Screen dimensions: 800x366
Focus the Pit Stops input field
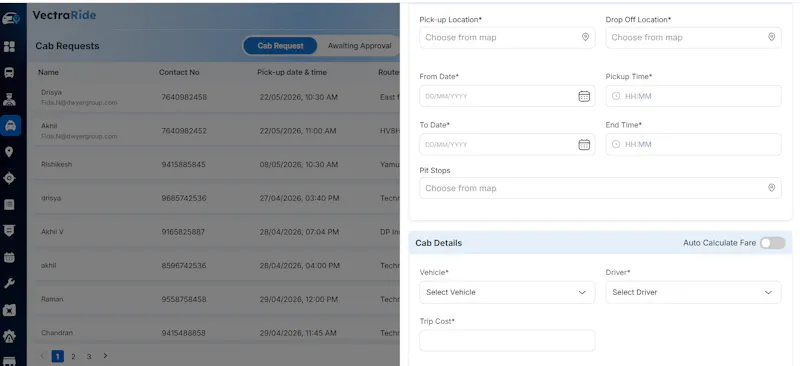(600, 188)
